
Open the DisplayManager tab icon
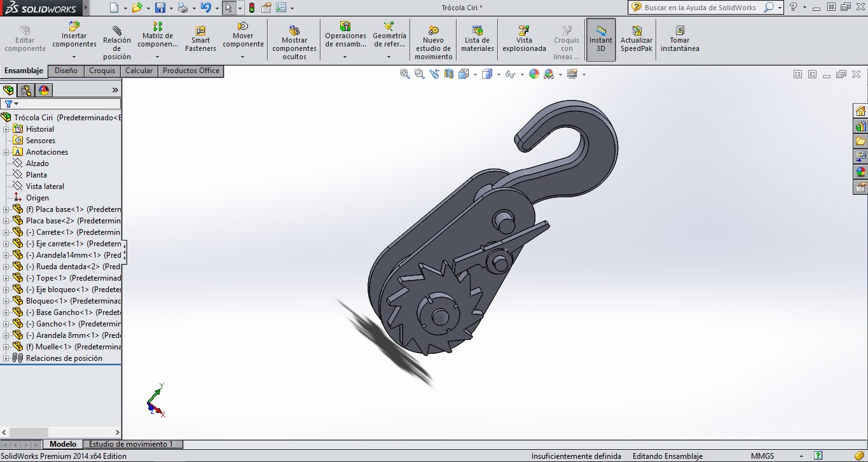[44, 90]
